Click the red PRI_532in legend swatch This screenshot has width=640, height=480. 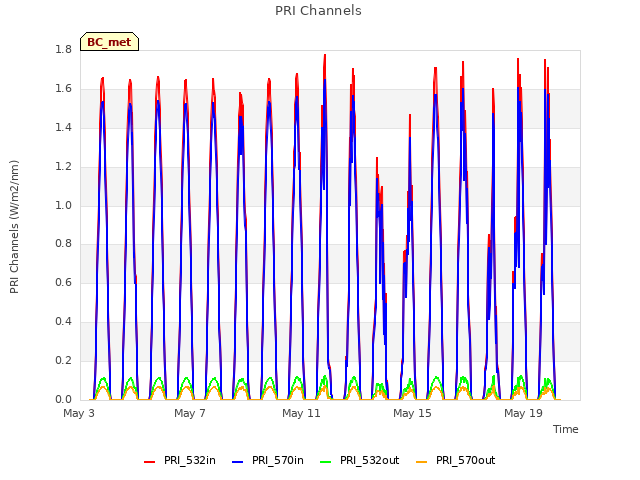tap(149, 461)
